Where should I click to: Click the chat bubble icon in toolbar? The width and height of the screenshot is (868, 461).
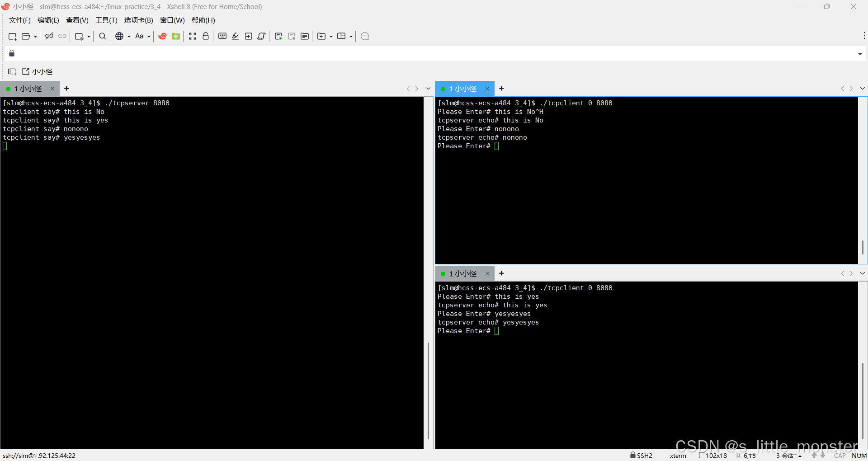[365, 36]
